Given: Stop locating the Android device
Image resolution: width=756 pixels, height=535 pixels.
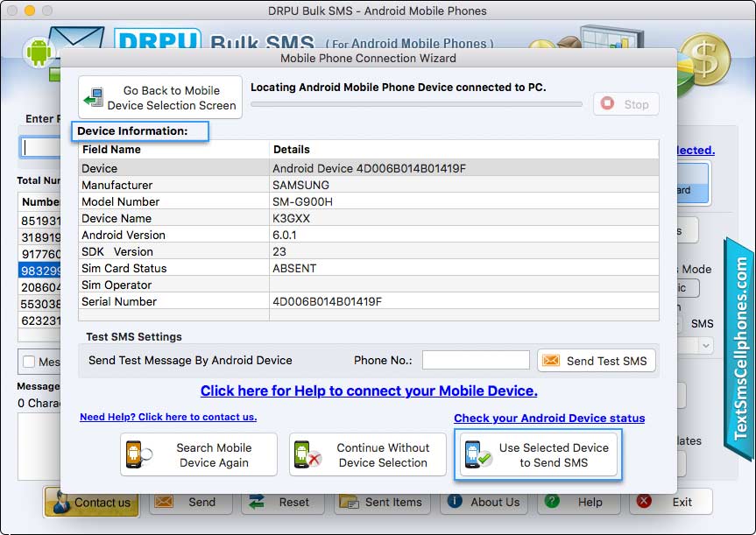Looking at the screenshot, I should click(625, 104).
